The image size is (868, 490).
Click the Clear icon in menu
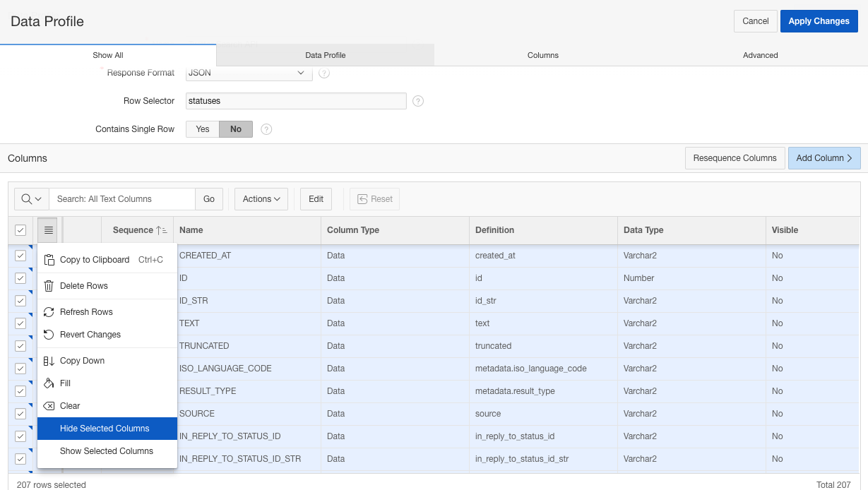(49, 406)
